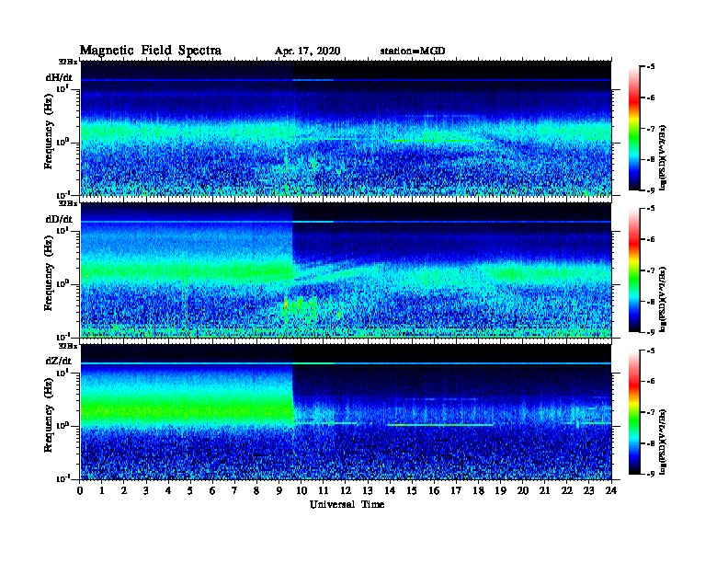Click the hour "20" tick label on time axis

tap(522, 490)
